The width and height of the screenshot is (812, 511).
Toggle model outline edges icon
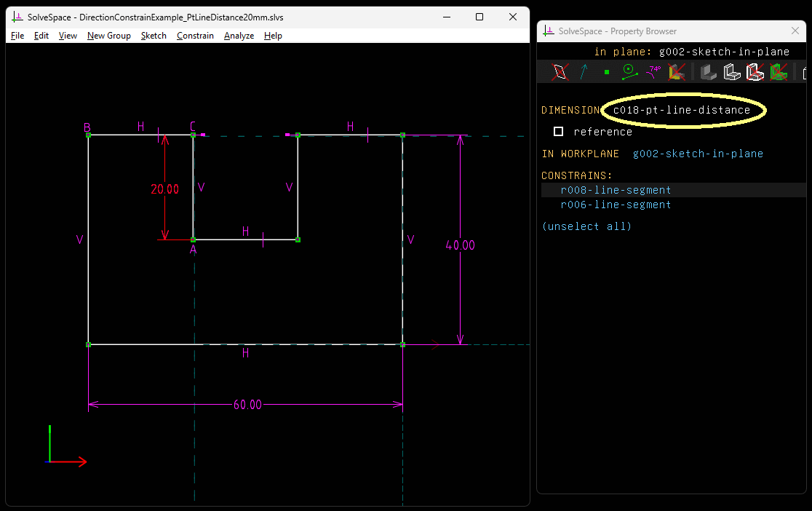755,71
